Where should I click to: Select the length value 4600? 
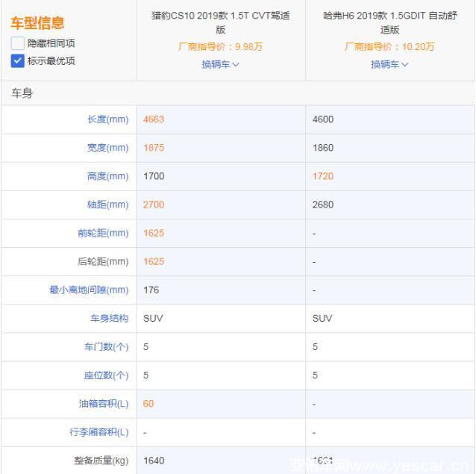323,119
